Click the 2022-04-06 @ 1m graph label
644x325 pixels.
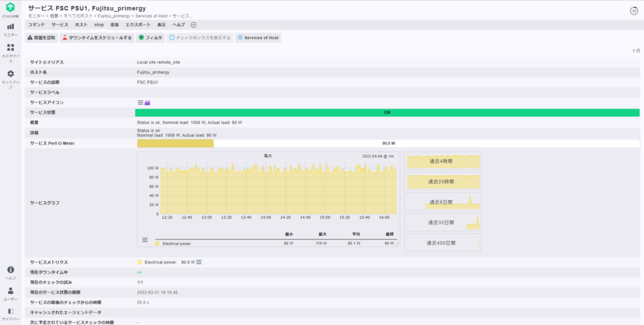(378, 157)
